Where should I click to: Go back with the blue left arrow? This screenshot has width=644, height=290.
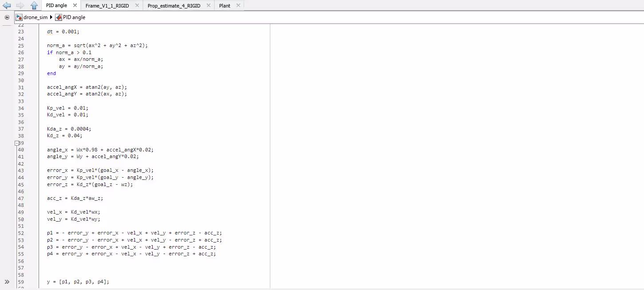click(7, 5)
